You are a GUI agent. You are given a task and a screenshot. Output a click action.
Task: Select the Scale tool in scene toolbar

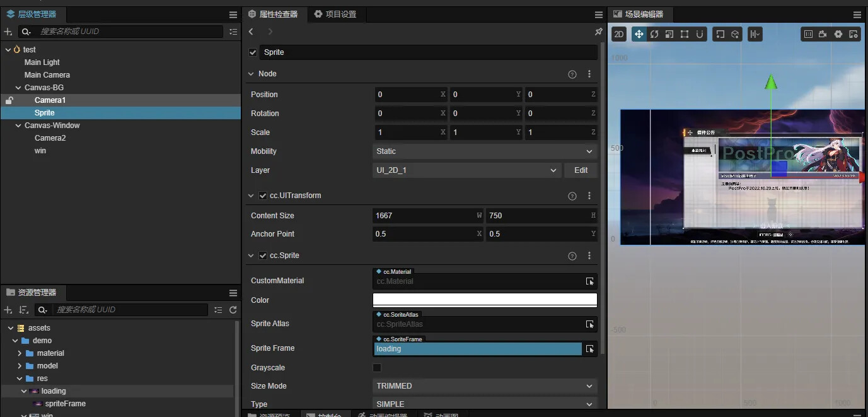[x=669, y=34]
